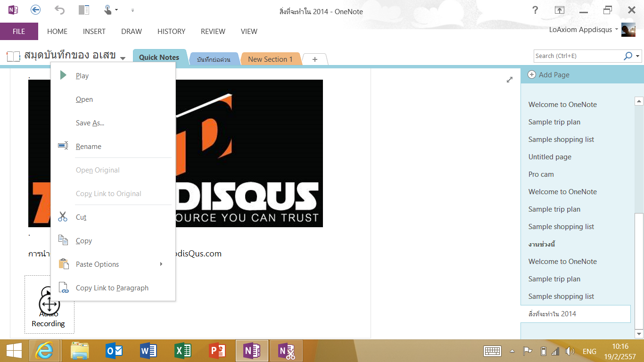Click in the Search (Ctrl+E) box
This screenshot has width=644, height=362.
point(578,56)
